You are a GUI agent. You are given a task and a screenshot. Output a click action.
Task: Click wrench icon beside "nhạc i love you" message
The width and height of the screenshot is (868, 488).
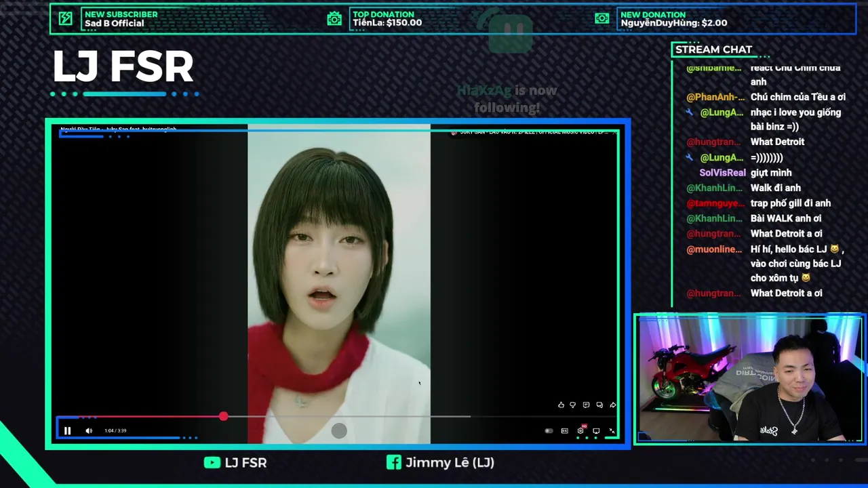tap(690, 113)
